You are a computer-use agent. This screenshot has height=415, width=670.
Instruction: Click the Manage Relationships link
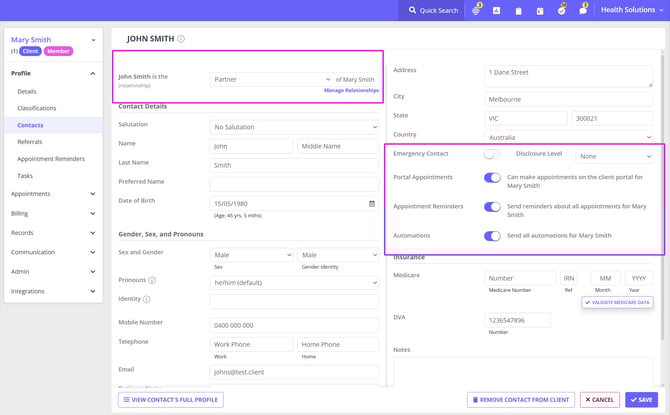[351, 91]
